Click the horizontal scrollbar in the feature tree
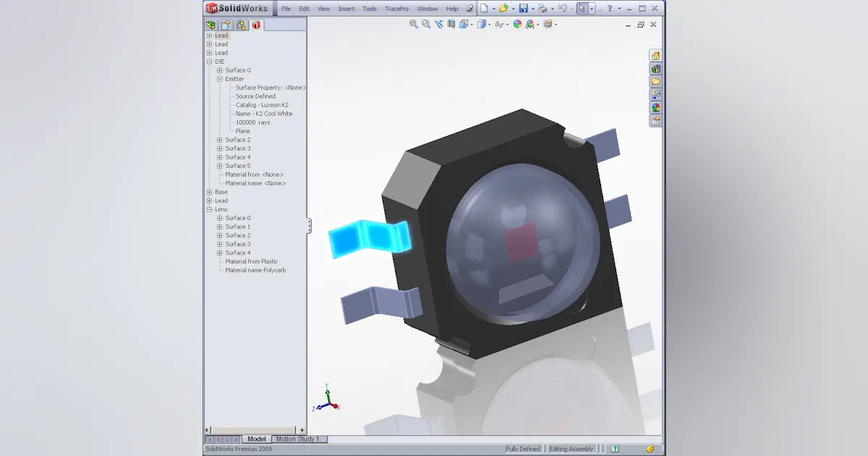Viewport: 868px width, 456px height. click(x=253, y=429)
